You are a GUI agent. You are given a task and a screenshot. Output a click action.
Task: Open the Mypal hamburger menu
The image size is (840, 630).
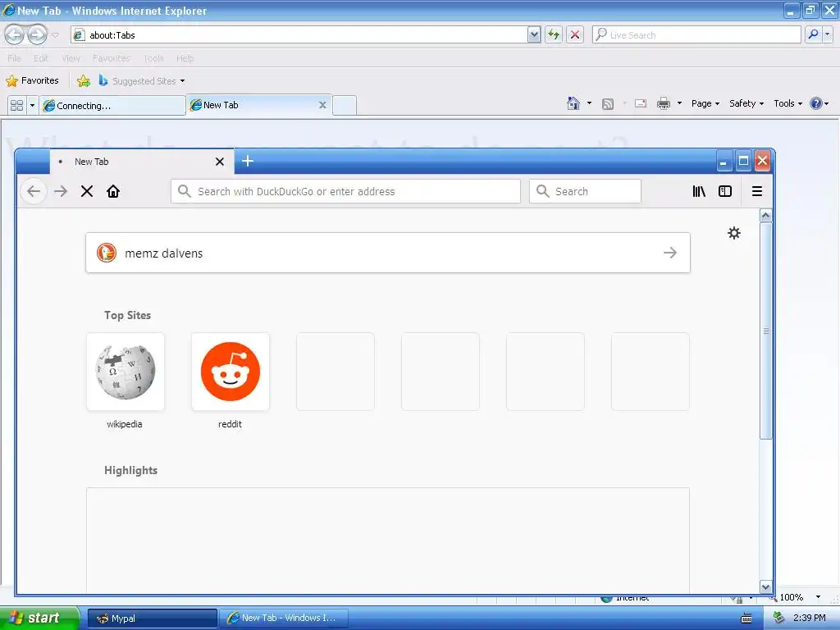[x=757, y=191]
